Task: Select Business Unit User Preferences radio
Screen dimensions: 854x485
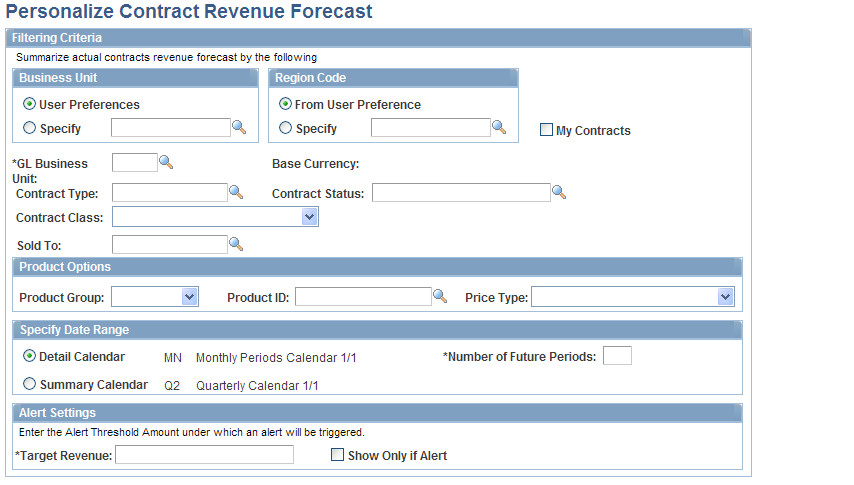Action: [x=29, y=104]
